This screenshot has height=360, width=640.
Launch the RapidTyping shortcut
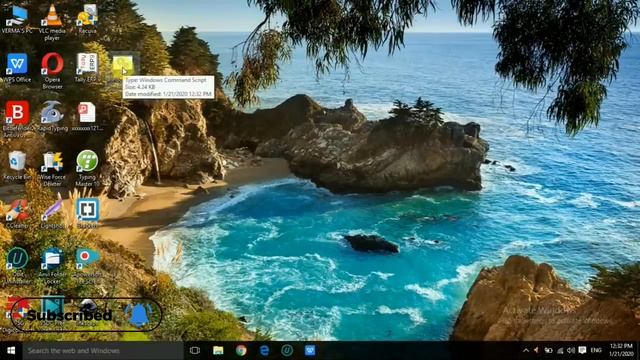tap(52, 116)
